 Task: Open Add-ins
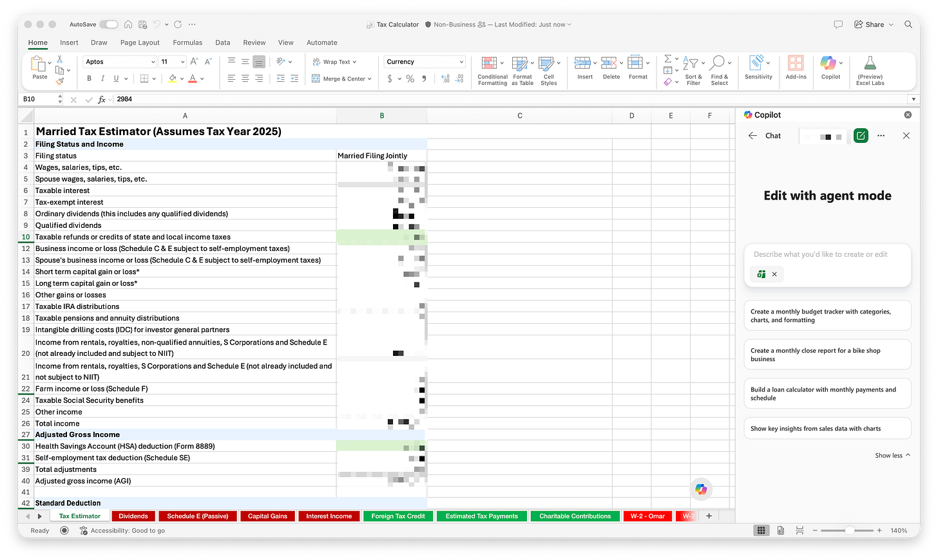[x=796, y=68]
